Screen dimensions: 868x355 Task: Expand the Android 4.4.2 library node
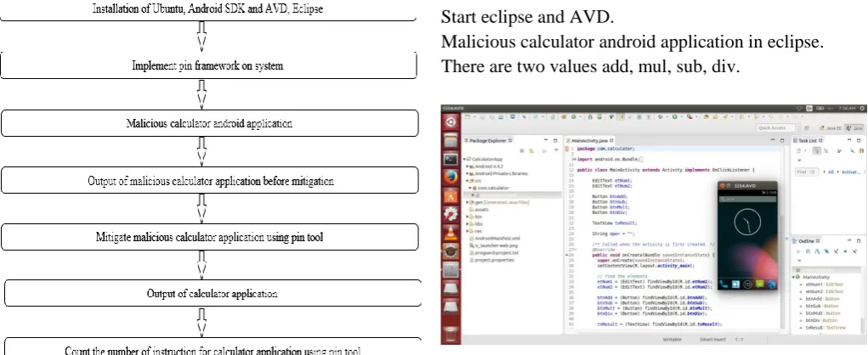(x=468, y=166)
